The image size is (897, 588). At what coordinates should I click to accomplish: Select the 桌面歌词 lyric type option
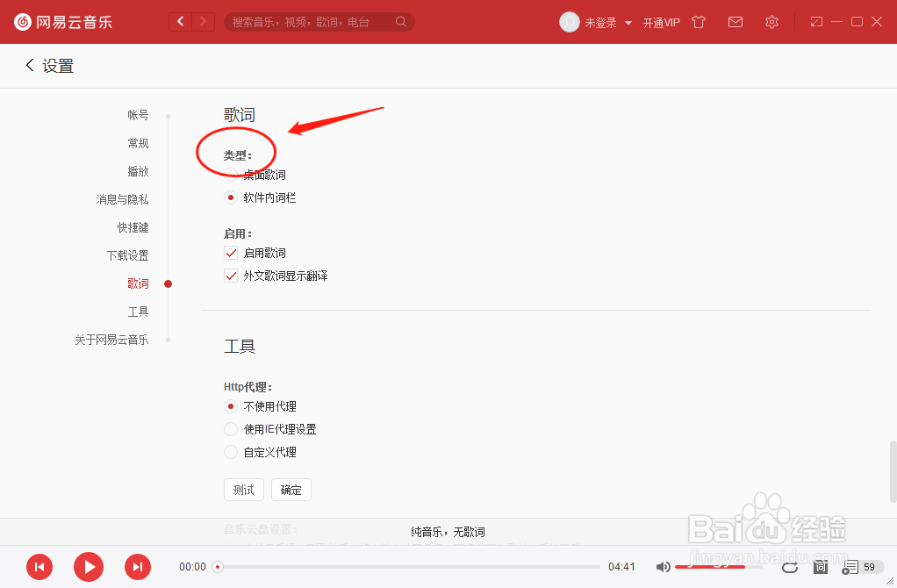pyautogui.click(x=230, y=175)
